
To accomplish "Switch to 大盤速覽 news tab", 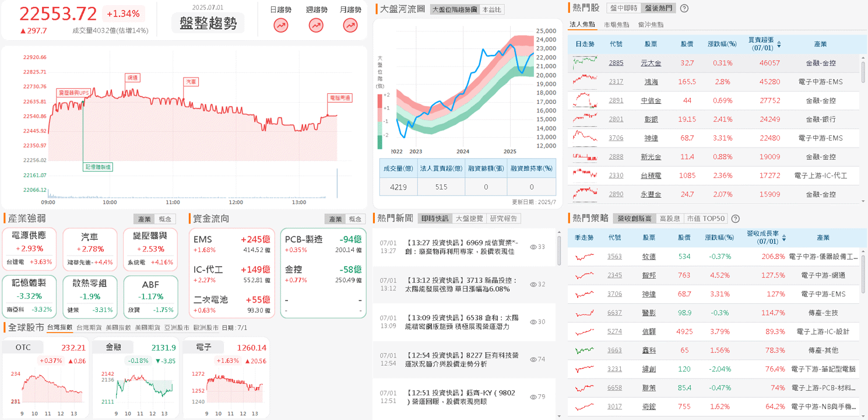I will pyautogui.click(x=469, y=218).
